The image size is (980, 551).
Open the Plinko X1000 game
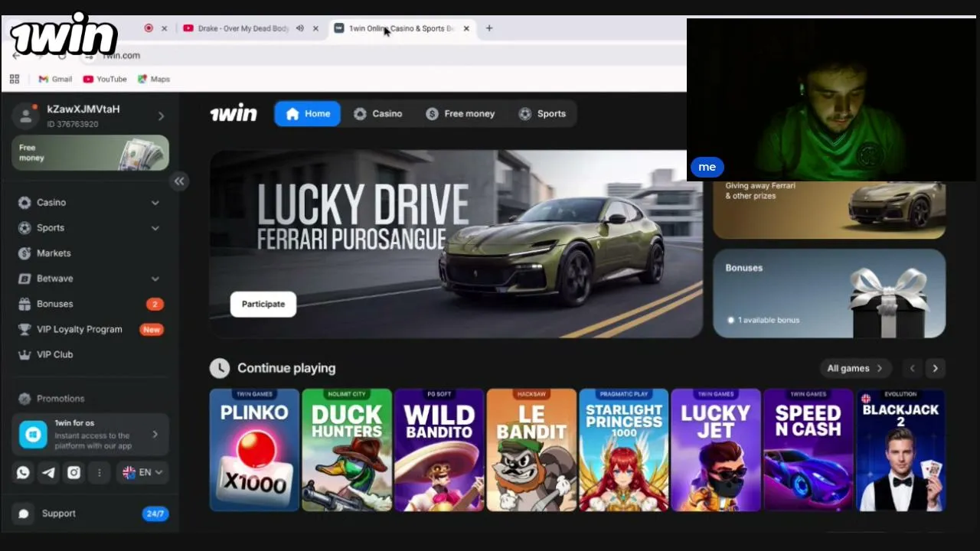click(254, 450)
